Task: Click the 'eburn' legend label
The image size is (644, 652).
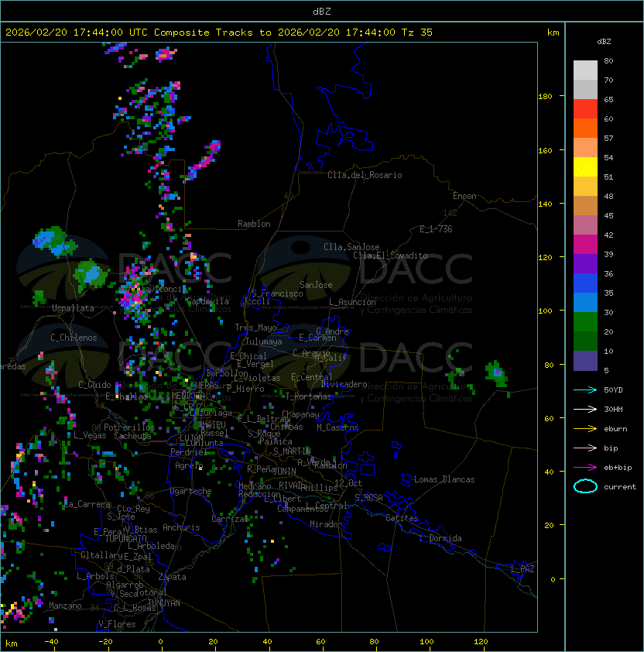Action: (615, 429)
